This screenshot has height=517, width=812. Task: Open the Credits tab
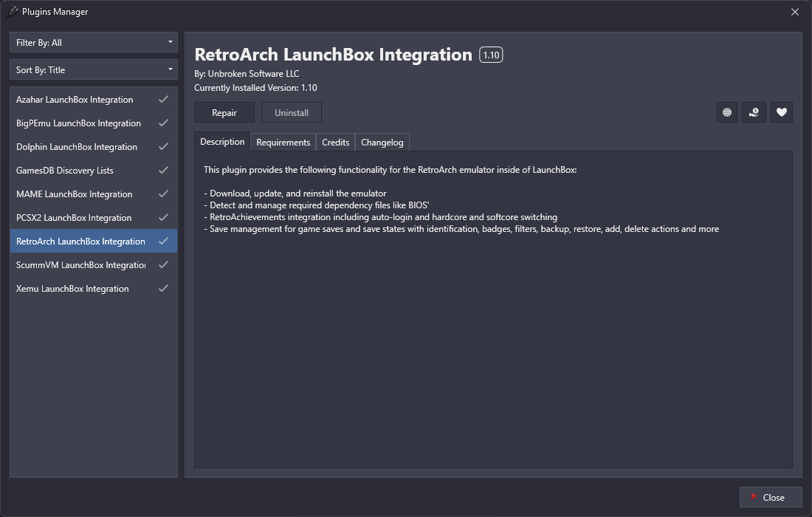[x=336, y=143]
